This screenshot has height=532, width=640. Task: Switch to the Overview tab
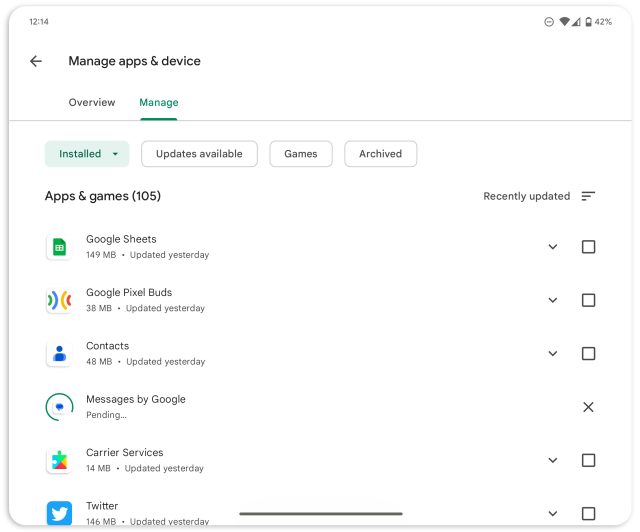(92, 102)
